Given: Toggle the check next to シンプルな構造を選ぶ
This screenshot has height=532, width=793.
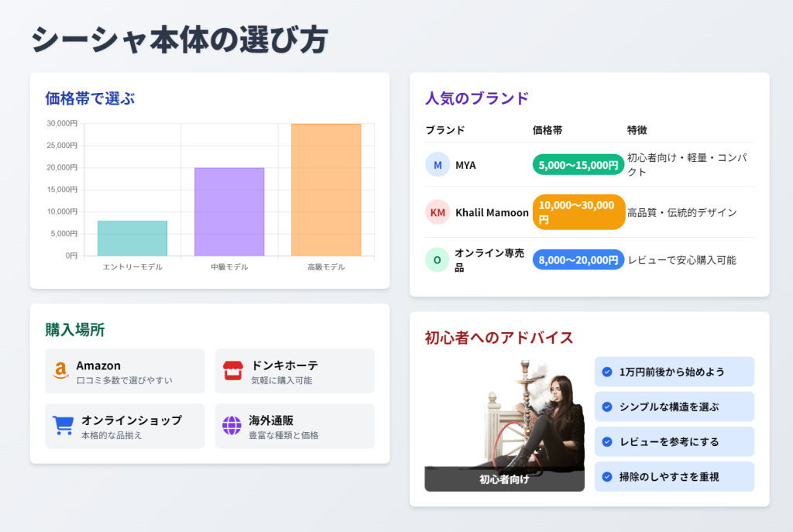Looking at the screenshot, I should pyautogui.click(x=606, y=407).
